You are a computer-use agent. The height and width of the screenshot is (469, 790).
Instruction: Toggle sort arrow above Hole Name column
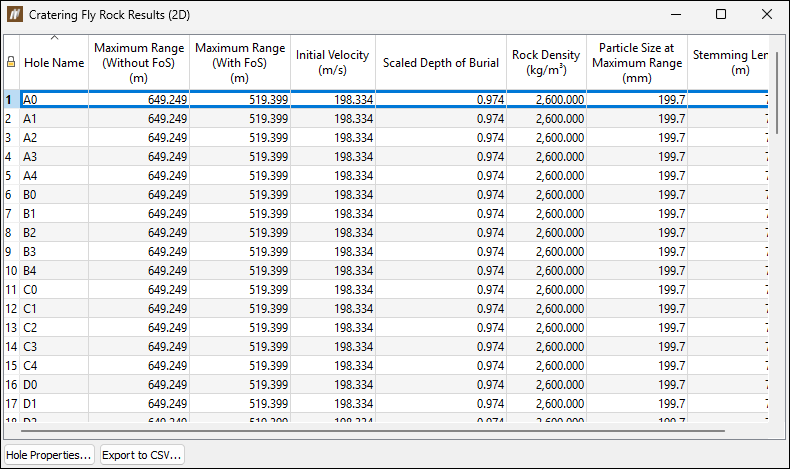[x=54, y=38]
